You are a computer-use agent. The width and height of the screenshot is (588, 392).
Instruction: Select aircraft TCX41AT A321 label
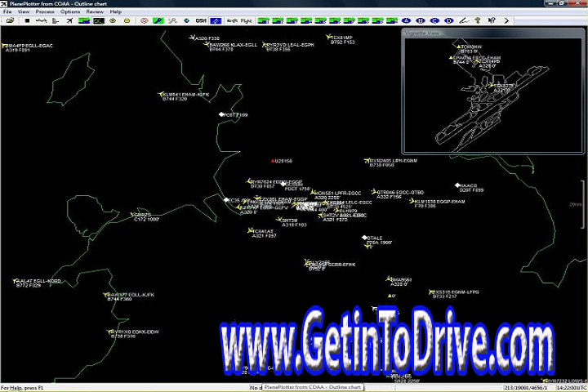[262, 233]
